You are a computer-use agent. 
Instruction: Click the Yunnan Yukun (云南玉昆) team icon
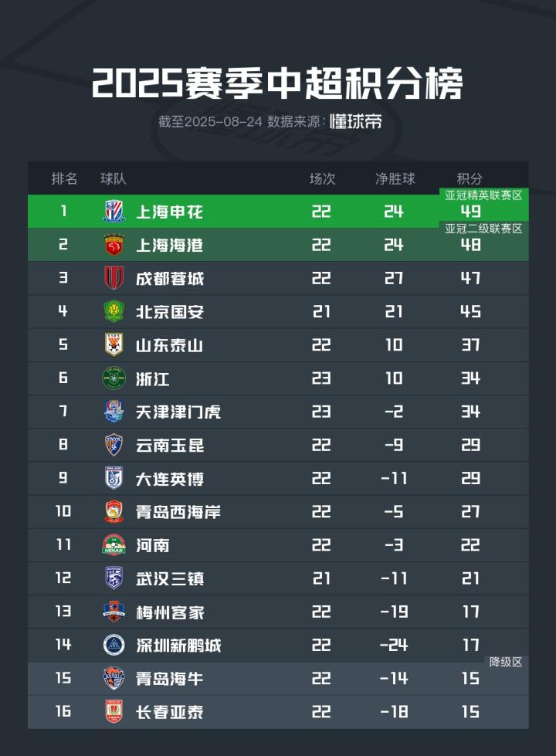tap(114, 446)
